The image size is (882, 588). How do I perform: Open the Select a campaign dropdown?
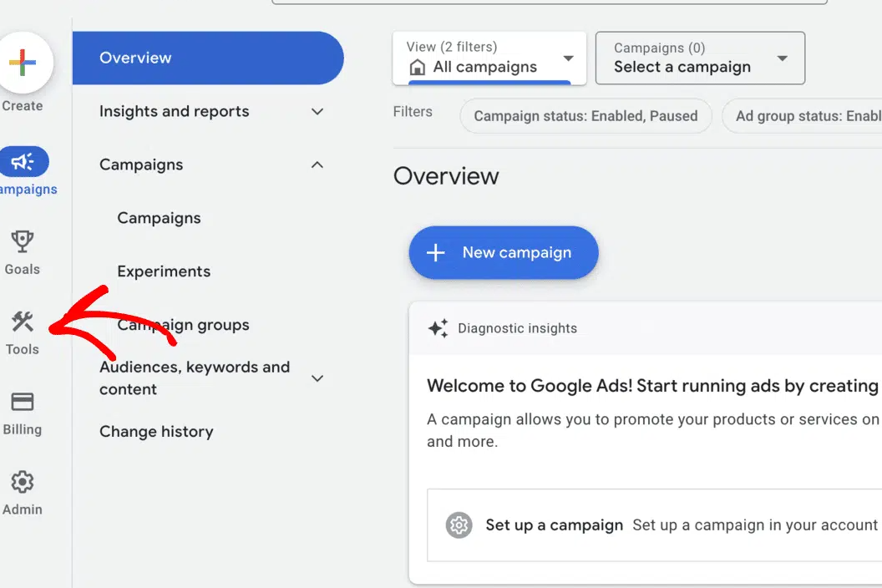(x=700, y=58)
